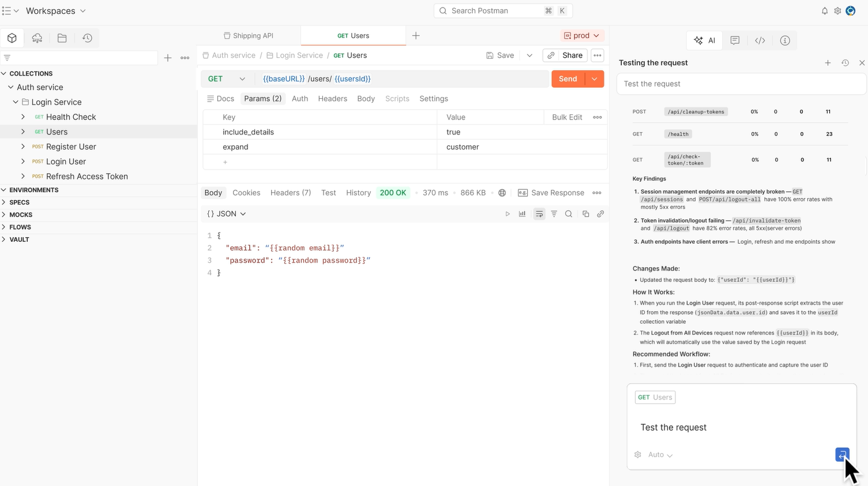Click Bulk Edit in params
The image size is (868, 486).
click(567, 117)
